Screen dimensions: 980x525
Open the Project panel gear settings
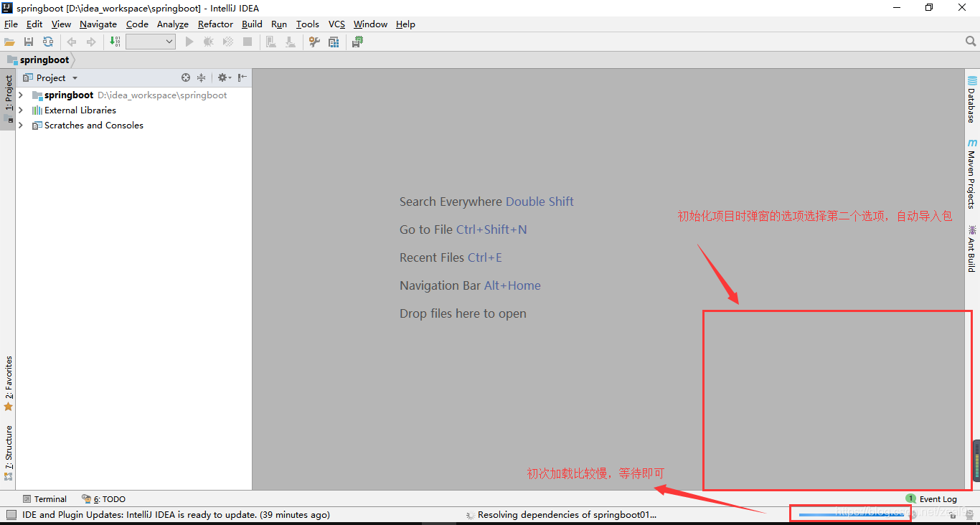pos(224,77)
